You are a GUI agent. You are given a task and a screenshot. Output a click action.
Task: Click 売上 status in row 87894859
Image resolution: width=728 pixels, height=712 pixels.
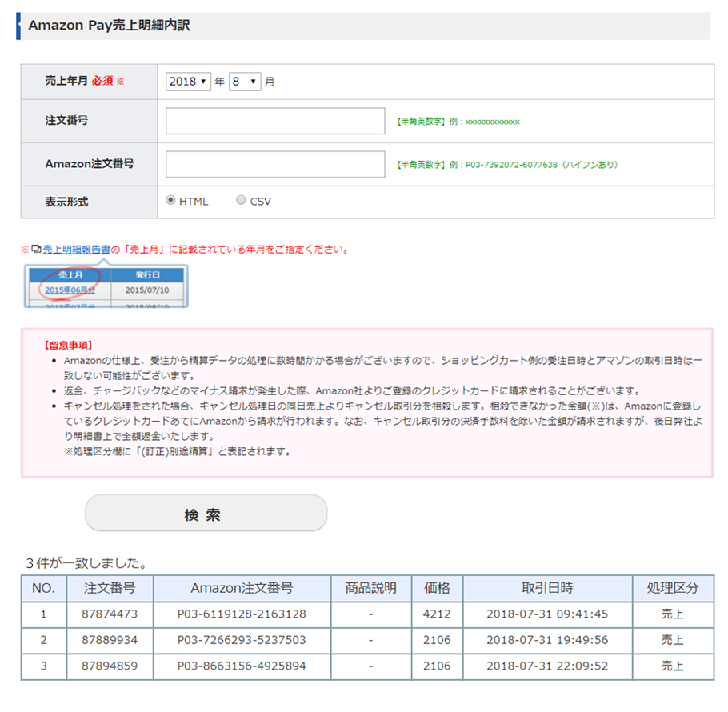pos(673,666)
